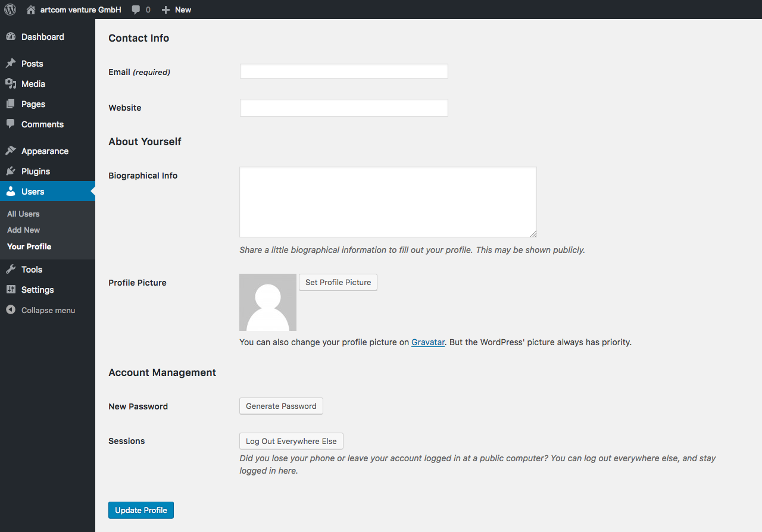
Task: Open the Gravatar link
Action: click(x=428, y=342)
